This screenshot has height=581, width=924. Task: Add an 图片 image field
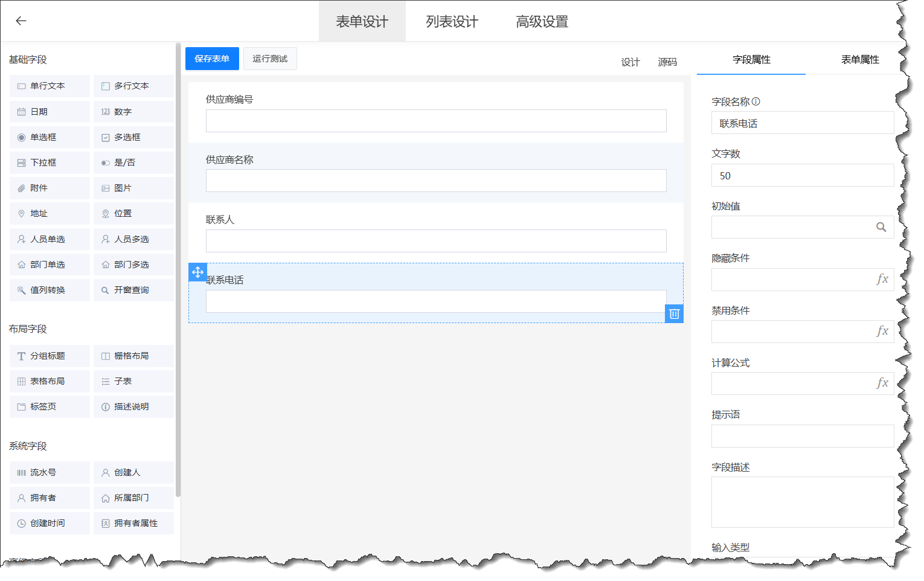coord(123,188)
